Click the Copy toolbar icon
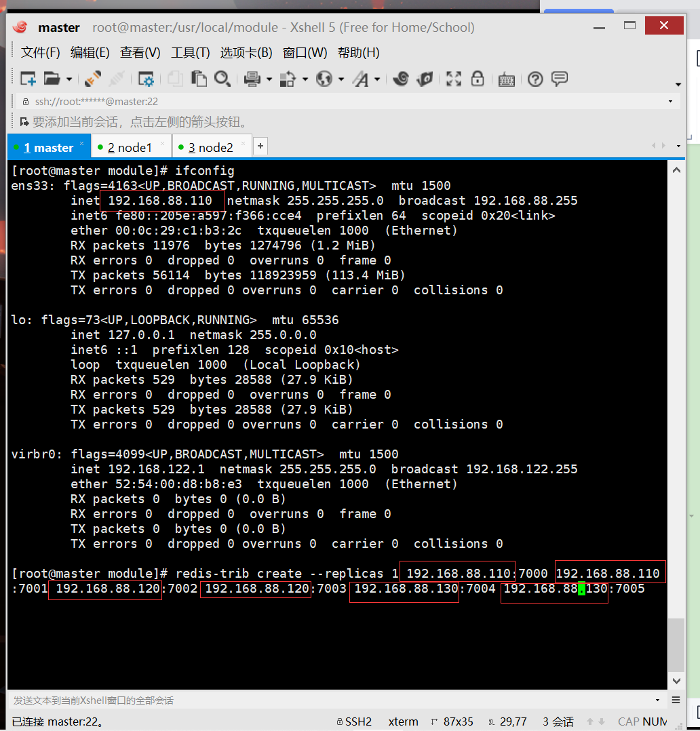Viewport: 700px width, 731px height. pyautogui.click(x=176, y=79)
